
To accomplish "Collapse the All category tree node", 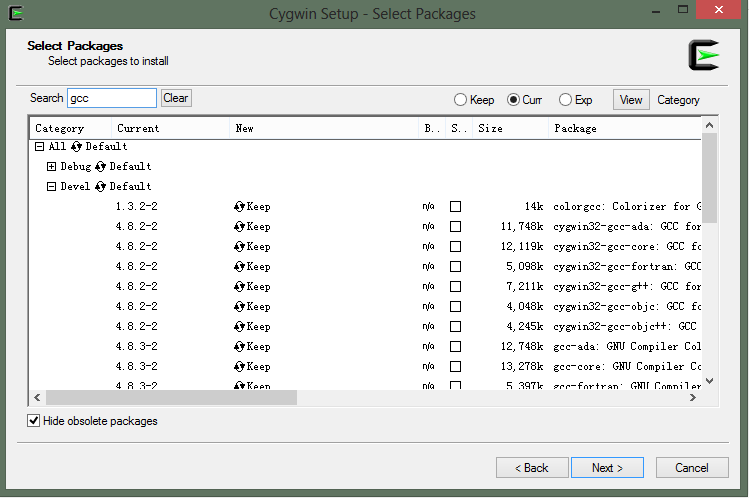I will (40, 147).
